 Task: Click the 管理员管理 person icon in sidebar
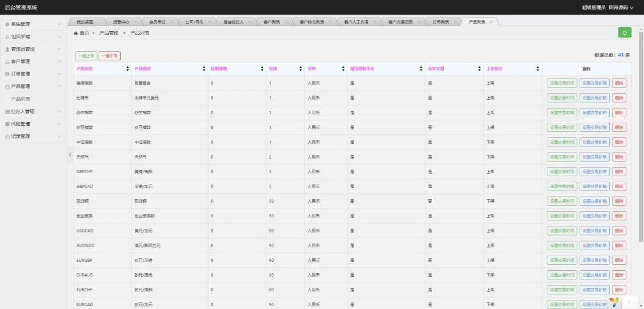tap(7, 49)
